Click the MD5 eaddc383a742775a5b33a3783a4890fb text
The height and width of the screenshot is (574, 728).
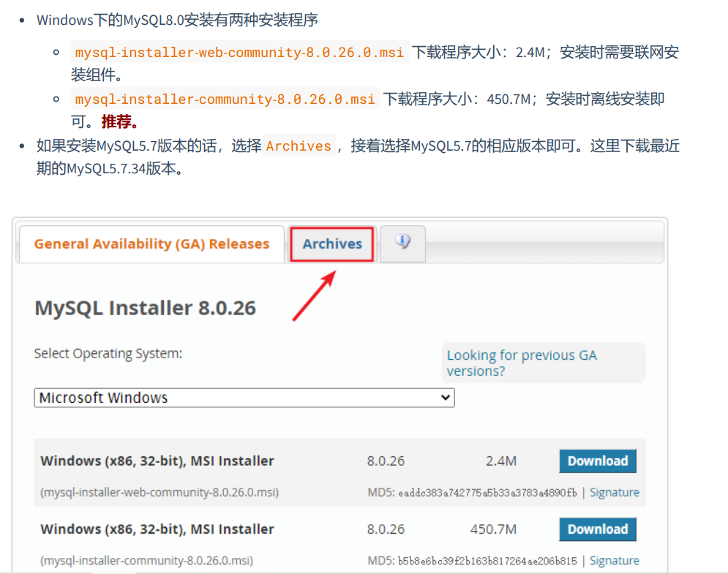[472, 492]
